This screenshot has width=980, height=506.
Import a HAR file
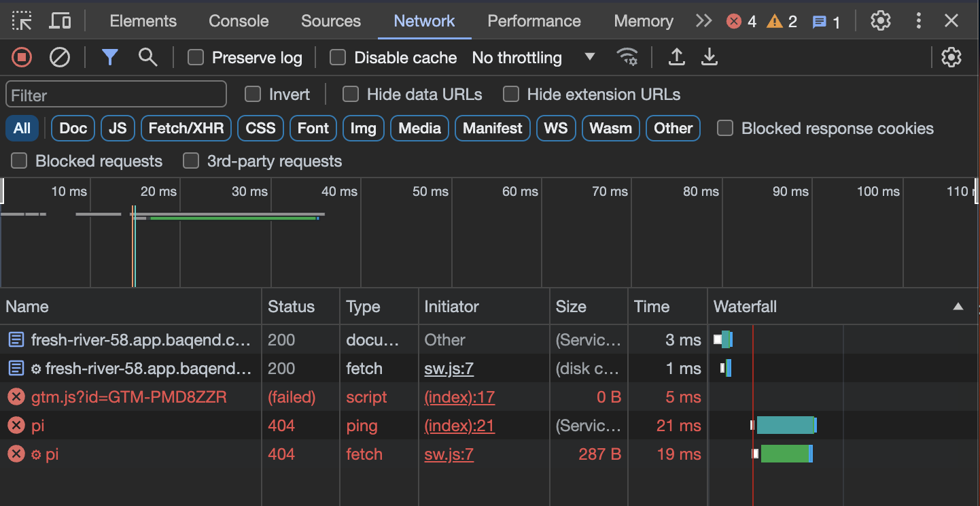pos(676,57)
